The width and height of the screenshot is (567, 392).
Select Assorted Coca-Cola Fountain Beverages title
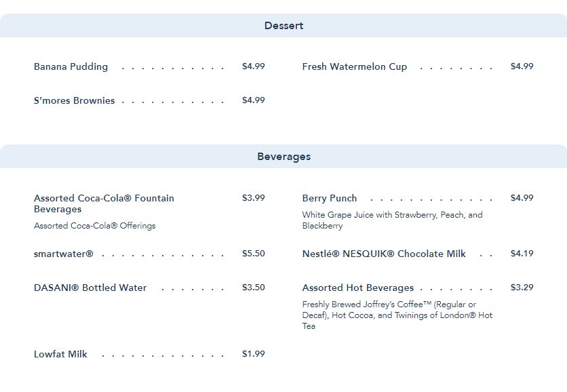pos(104,203)
